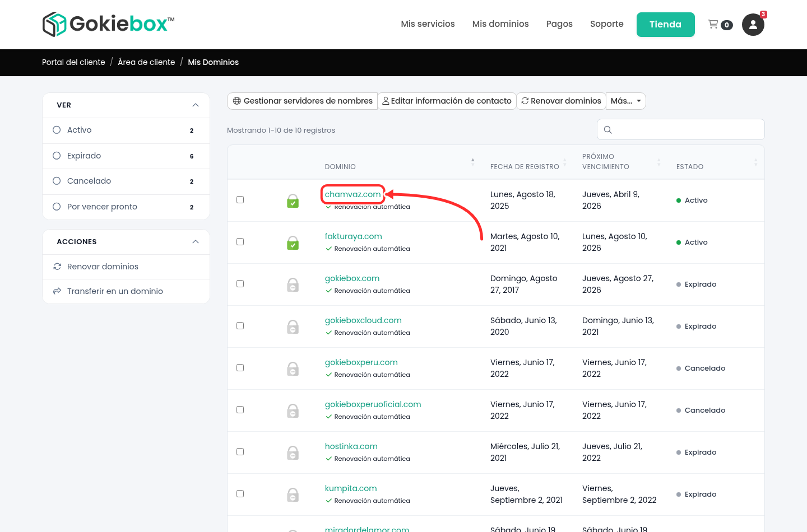807x532 pixels.
Task: Click the gray lock icon for kumpita.com
Action: pos(293,494)
